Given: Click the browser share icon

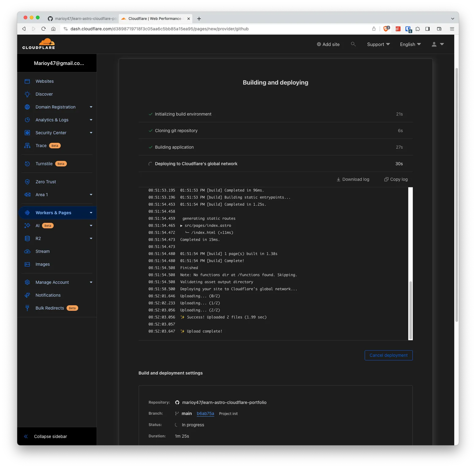Looking at the screenshot, I should pos(374,29).
